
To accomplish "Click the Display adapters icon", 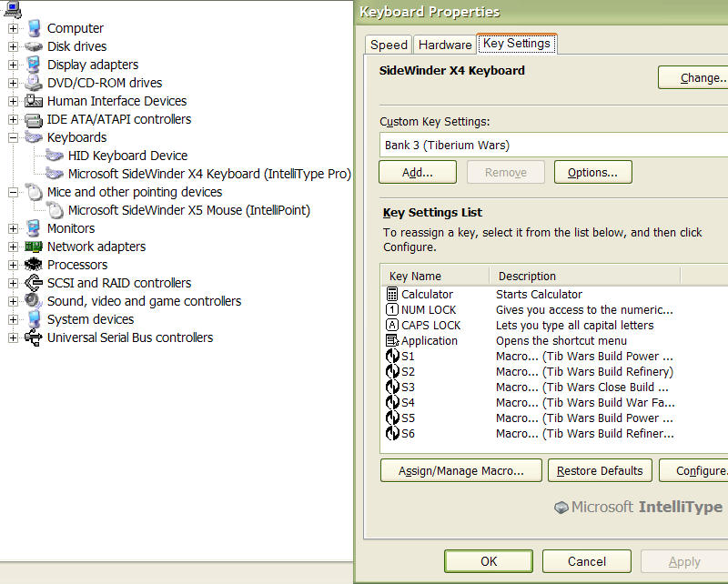I will (34, 65).
